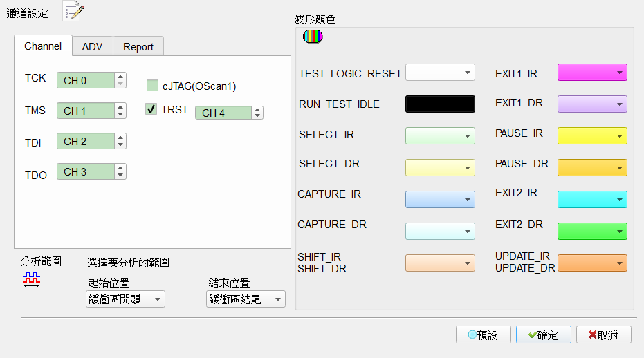This screenshot has width=644, height=358.
Task: Decrease the TDO channel with down arrow
Action: click(x=120, y=175)
